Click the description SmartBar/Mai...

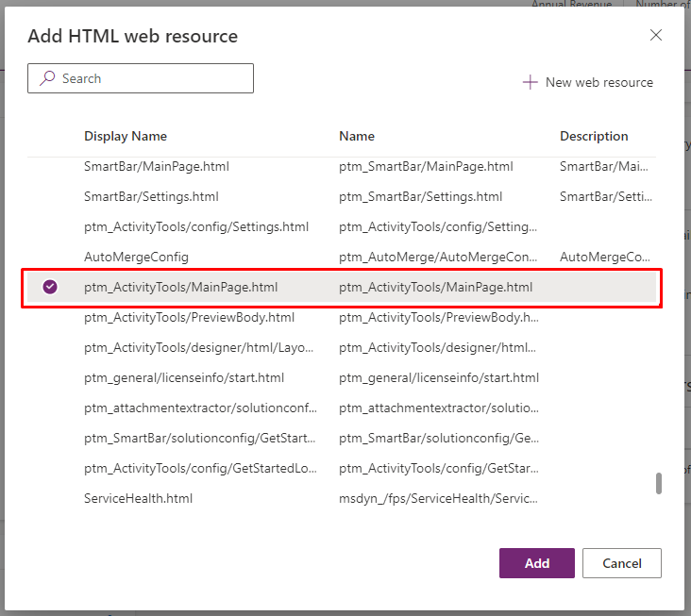click(604, 166)
